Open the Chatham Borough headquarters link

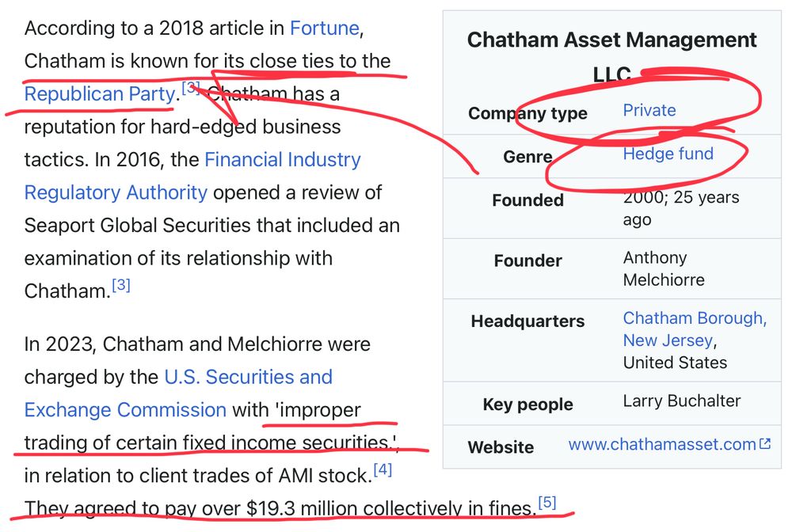pyautogui.click(x=695, y=318)
